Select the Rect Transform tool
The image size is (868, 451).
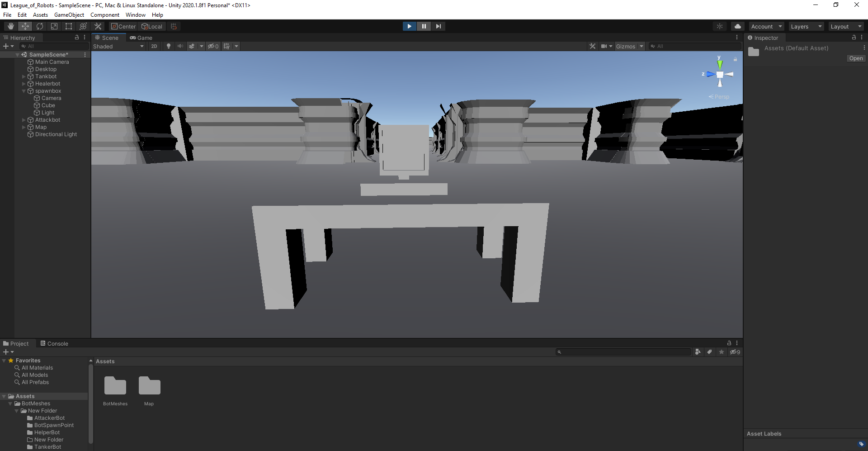pyautogui.click(x=69, y=26)
